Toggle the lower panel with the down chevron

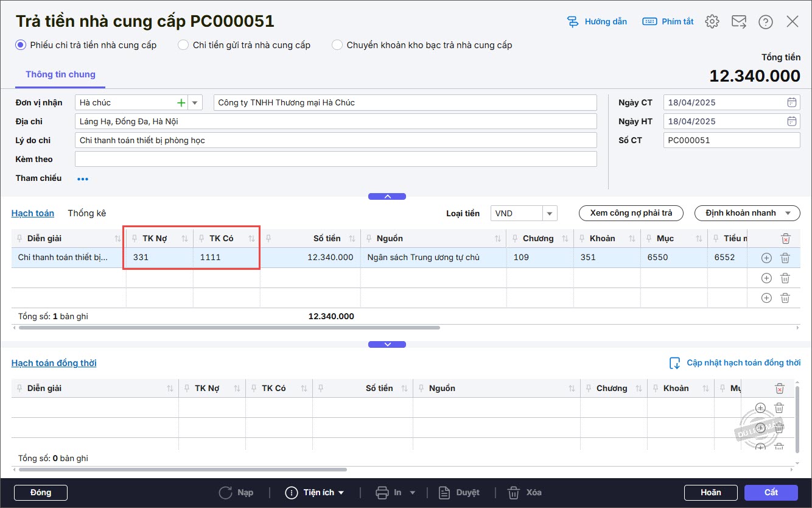[x=387, y=344]
